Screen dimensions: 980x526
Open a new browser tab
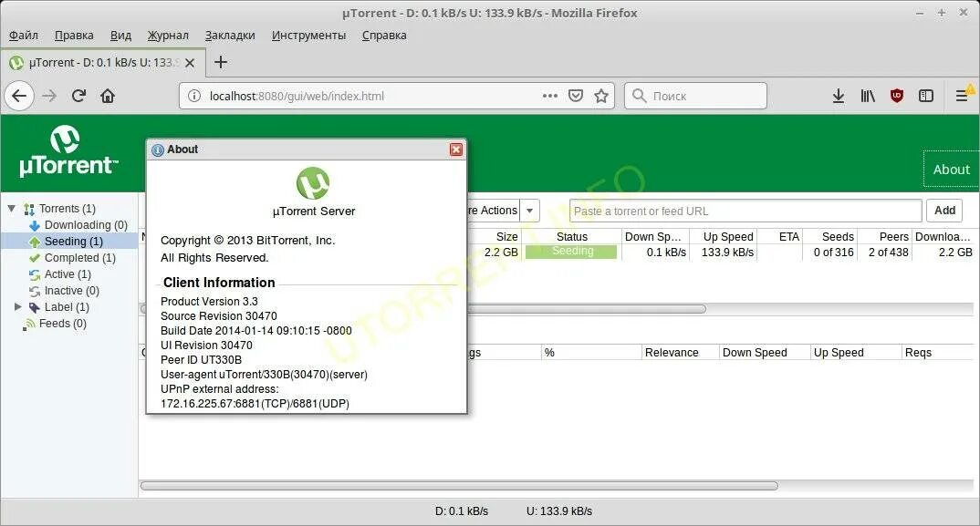point(221,62)
